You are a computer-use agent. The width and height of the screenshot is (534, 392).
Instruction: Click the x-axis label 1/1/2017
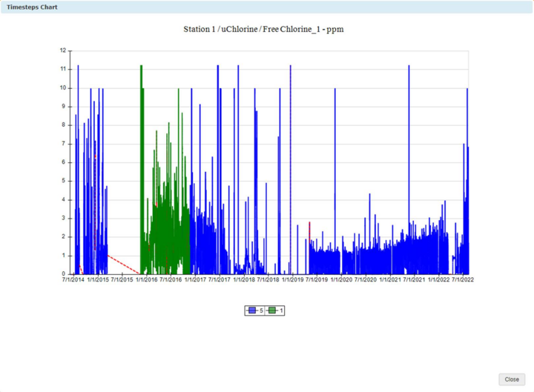pyautogui.click(x=195, y=279)
